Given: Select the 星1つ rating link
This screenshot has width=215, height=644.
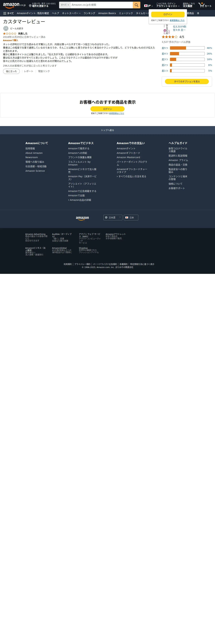Looking at the screenshot, I should [x=165, y=71].
